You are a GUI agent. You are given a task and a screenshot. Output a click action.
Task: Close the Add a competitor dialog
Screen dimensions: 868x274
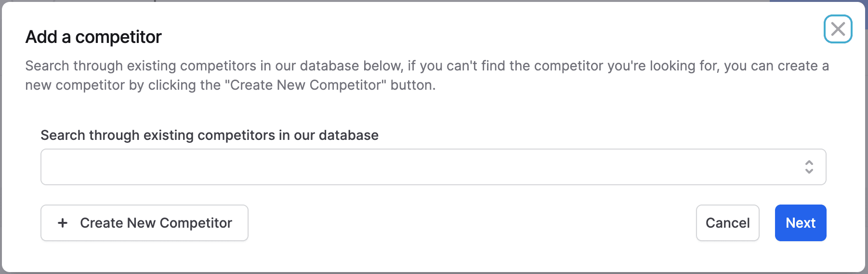838,29
